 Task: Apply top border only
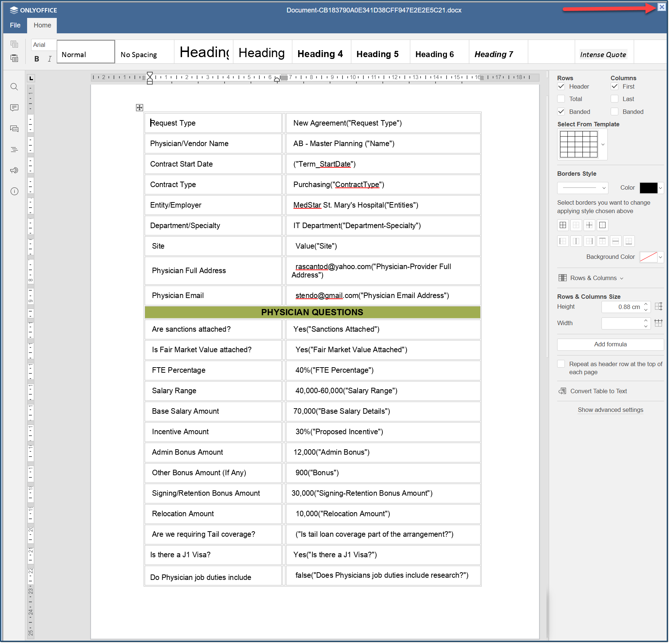tap(603, 241)
